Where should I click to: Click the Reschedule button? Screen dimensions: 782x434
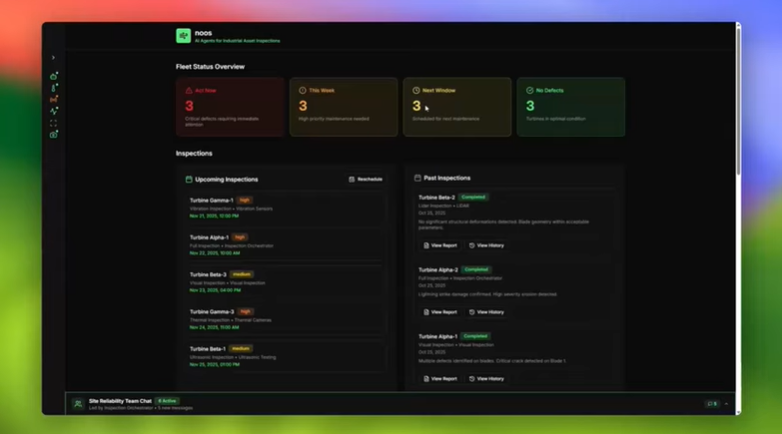(x=365, y=179)
